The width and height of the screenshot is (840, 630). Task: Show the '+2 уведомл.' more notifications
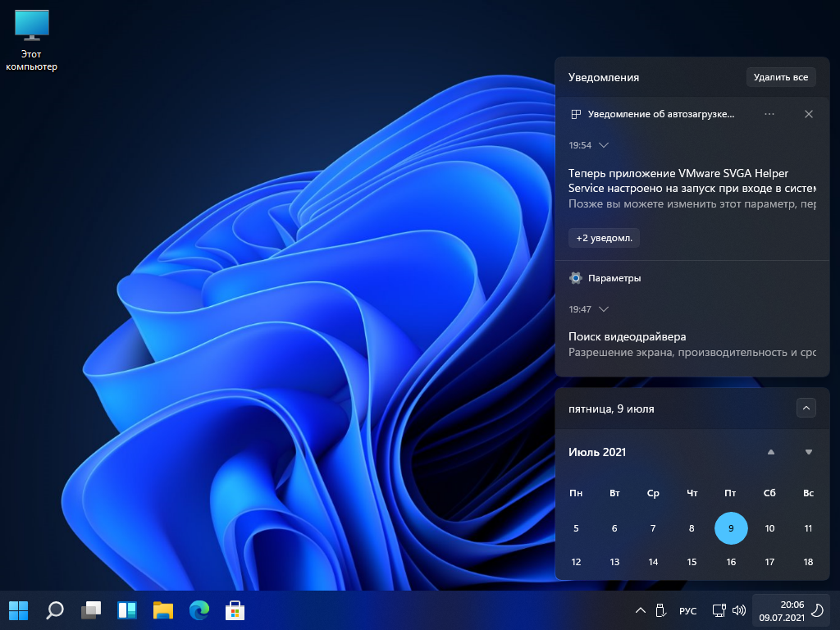pos(604,238)
